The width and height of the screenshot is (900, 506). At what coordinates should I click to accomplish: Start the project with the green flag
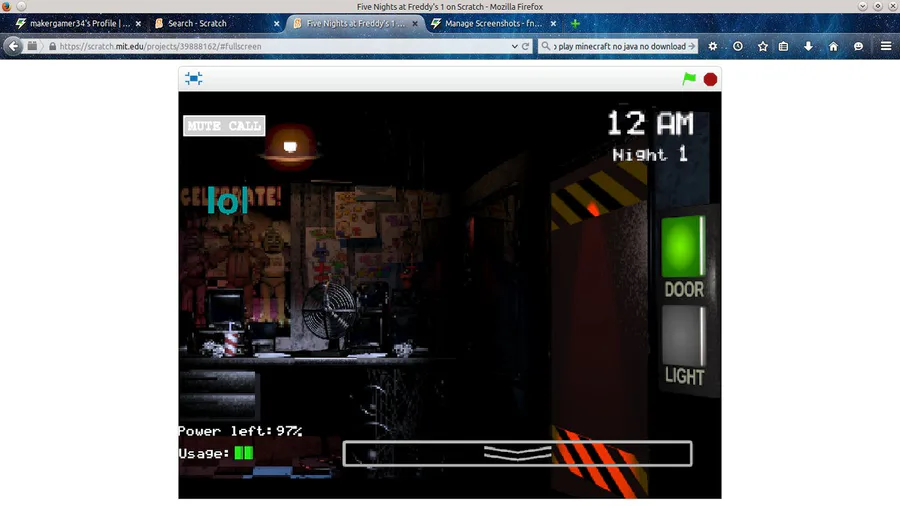coord(689,79)
